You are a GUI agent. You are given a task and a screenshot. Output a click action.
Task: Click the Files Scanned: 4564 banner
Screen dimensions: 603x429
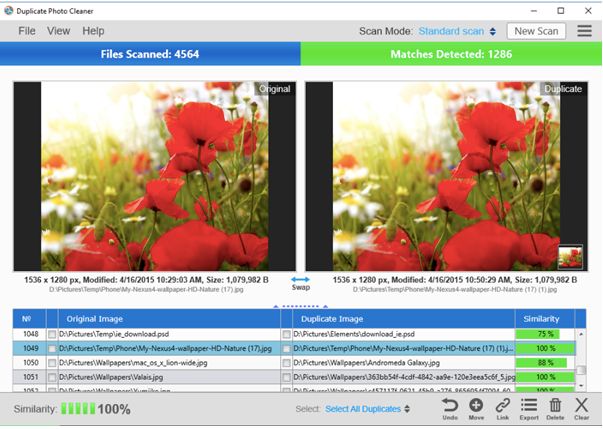click(150, 54)
